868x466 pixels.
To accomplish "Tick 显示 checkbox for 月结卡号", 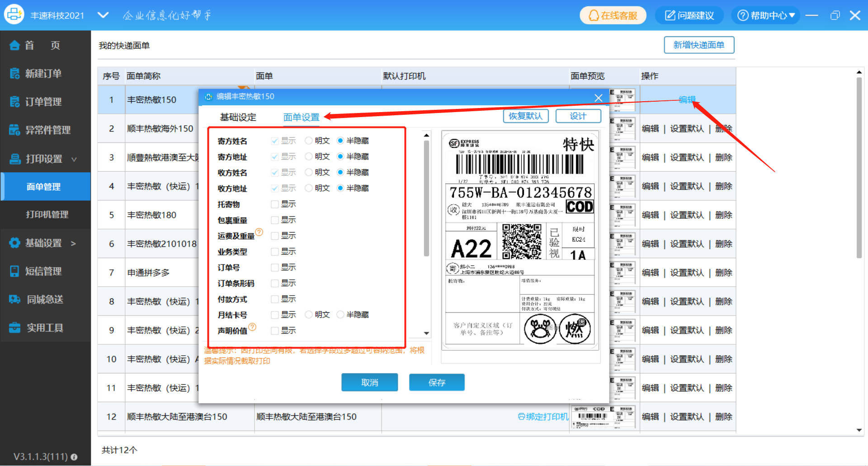I will point(274,315).
